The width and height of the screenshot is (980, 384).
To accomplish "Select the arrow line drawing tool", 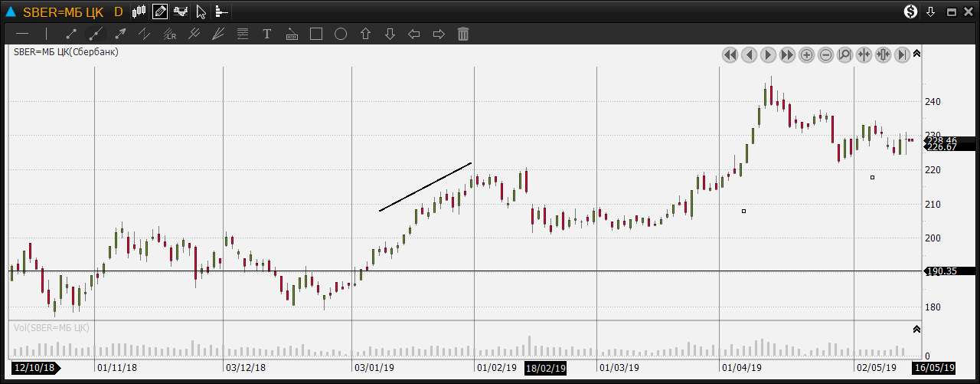I will (x=120, y=34).
